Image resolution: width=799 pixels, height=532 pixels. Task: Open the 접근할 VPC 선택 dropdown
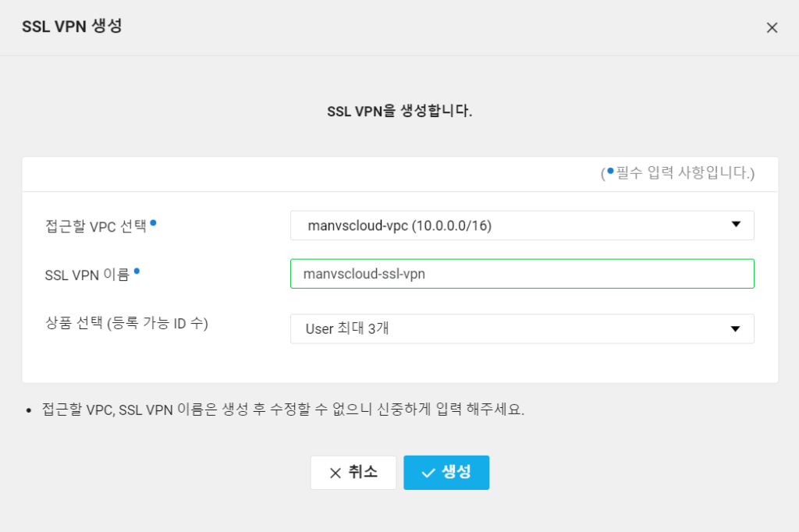[x=521, y=225]
